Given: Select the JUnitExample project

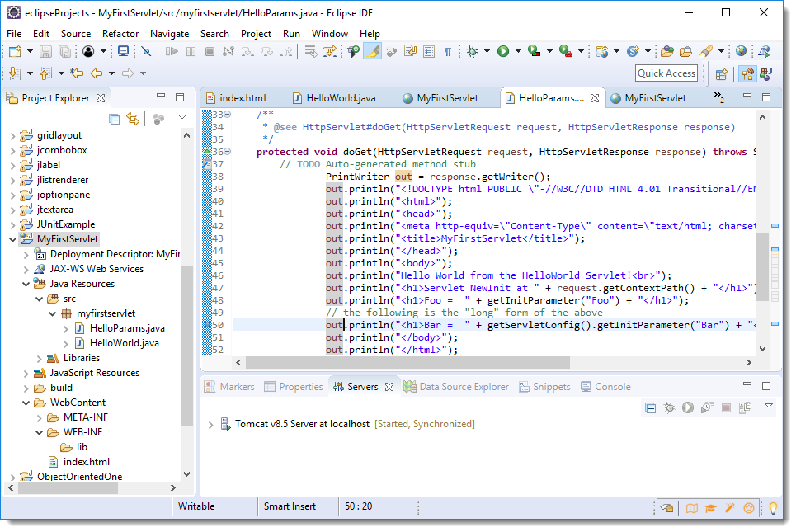Looking at the screenshot, I should coord(65,224).
